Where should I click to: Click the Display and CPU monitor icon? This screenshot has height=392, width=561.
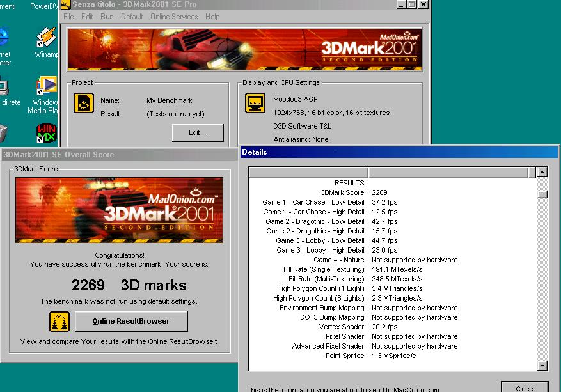coord(255,103)
